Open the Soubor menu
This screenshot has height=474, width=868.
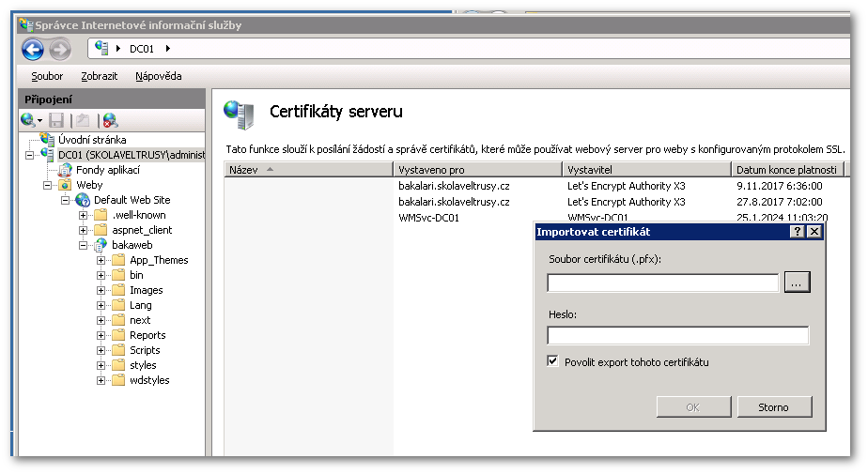(47, 76)
